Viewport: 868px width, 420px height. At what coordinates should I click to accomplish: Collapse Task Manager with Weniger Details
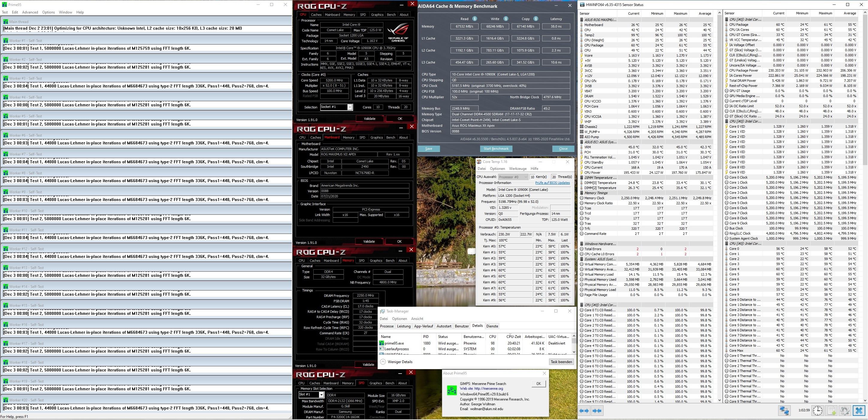pyautogui.click(x=396, y=362)
